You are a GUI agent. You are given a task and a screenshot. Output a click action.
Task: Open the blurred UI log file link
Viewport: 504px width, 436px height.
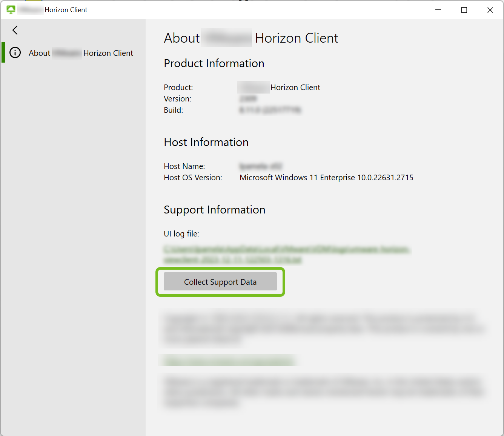(x=287, y=255)
